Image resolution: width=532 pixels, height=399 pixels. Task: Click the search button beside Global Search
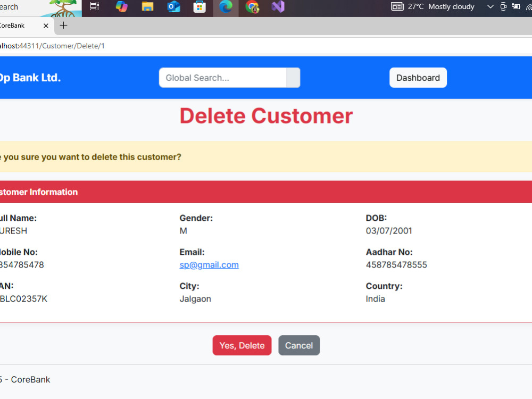click(294, 78)
